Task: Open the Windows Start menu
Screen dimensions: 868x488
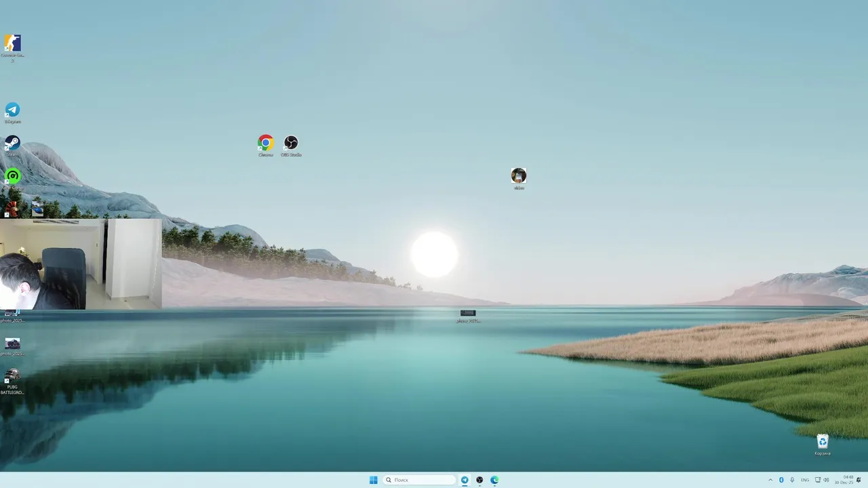Action: point(373,480)
